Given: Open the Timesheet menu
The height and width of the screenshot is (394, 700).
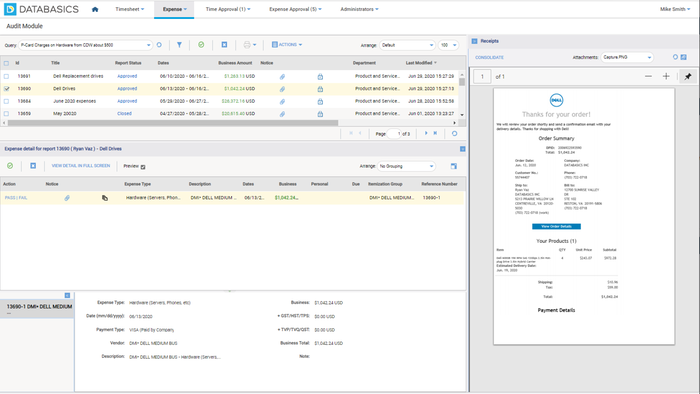Looking at the screenshot, I should click(129, 9).
